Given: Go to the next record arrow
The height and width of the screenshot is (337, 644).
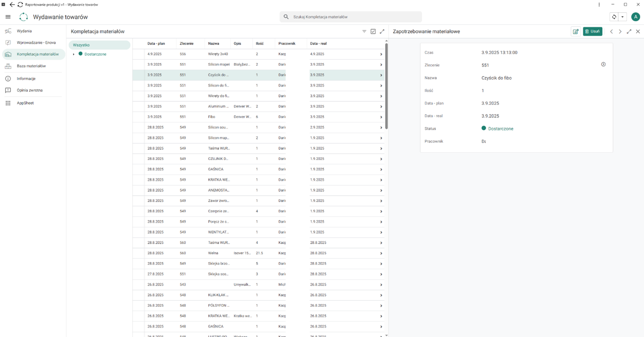Looking at the screenshot, I should (x=620, y=32).
